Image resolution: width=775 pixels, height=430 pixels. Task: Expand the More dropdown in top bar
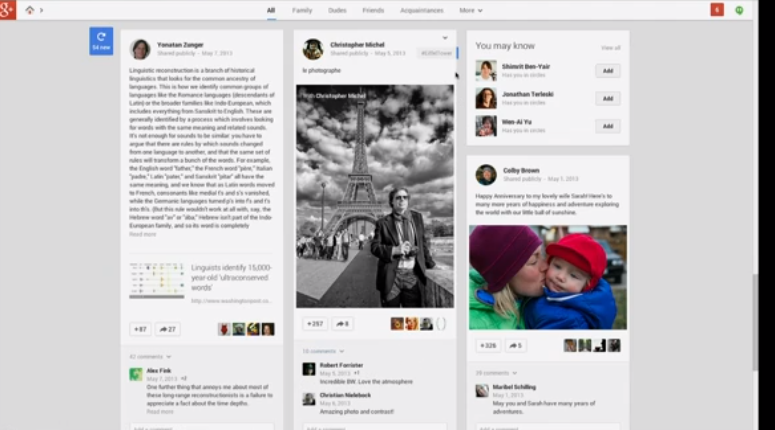coord(471,10)
